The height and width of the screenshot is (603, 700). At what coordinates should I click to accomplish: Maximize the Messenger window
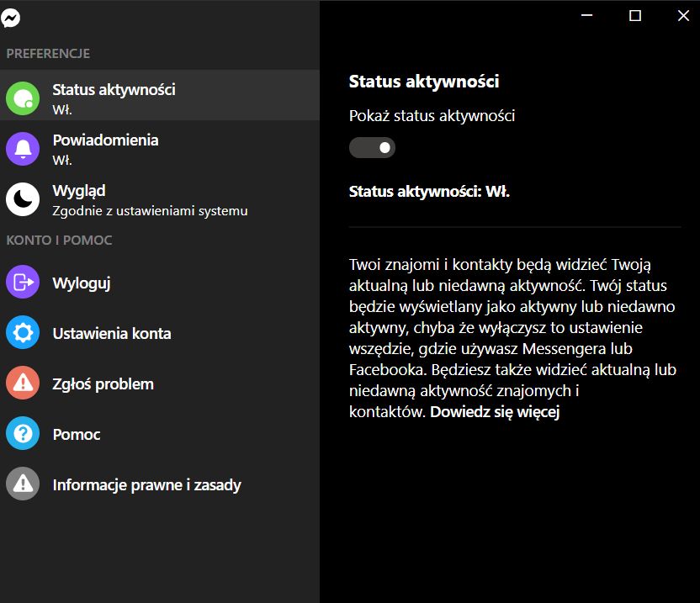(635, 15)
